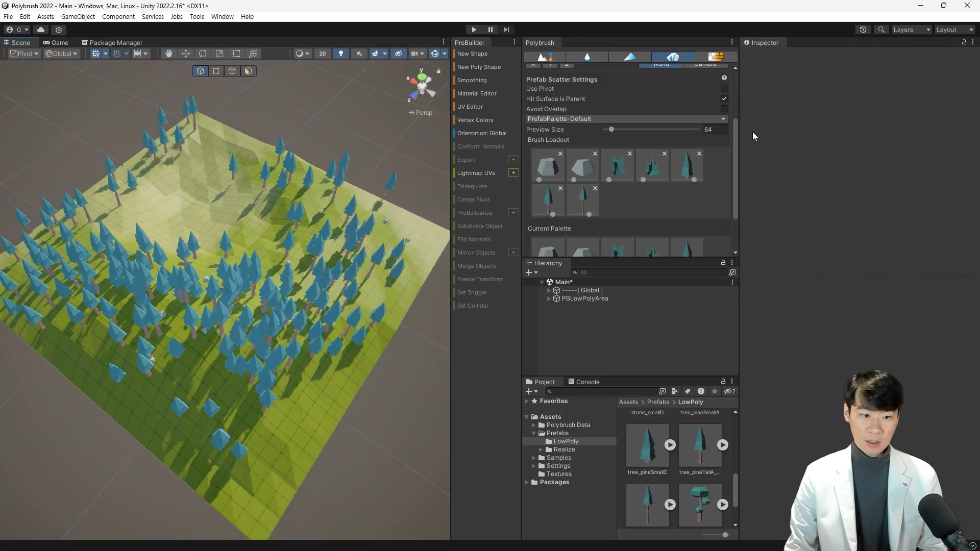The width and height of the screenshot is (980, 551).
Task: Open PrefabPalette-Default dropdown
Action: pos(626,119)
